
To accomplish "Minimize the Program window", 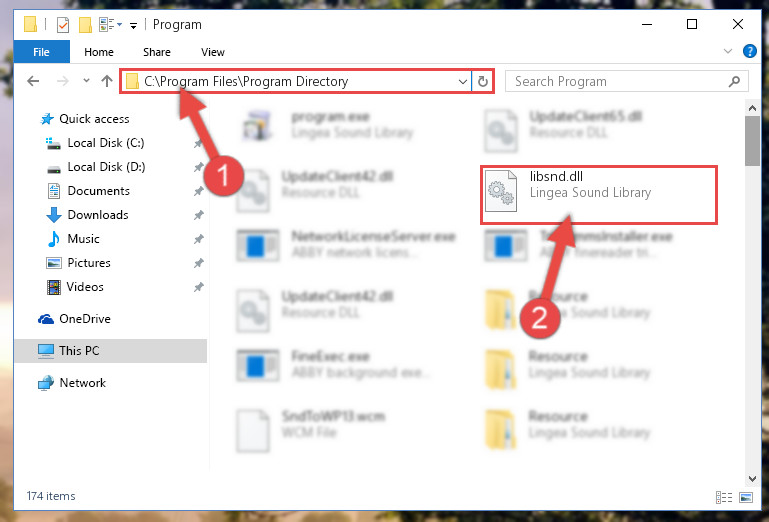I will click(647, 24).
